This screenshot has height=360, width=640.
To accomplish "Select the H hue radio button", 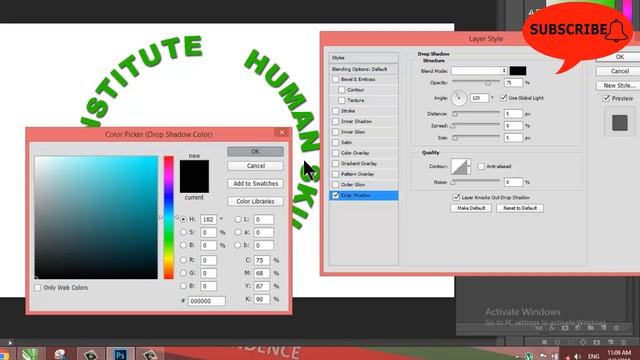I will point(183,219).
